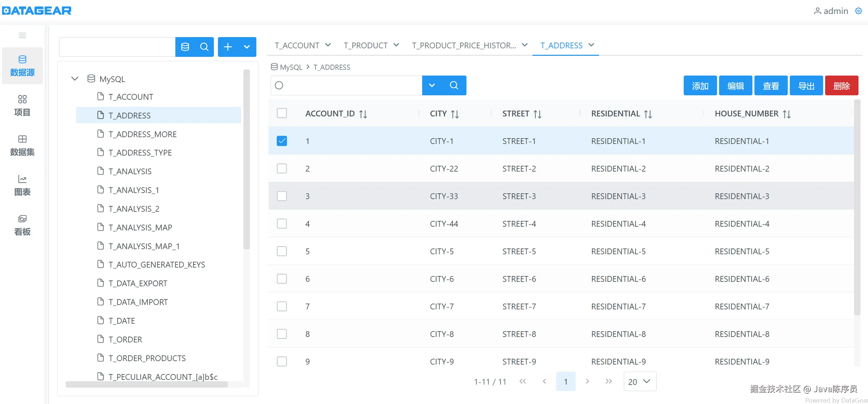Open T_ACCOUNT tab dropdown arrow
This screenshot has width=868, height=404.
[328, 45]
